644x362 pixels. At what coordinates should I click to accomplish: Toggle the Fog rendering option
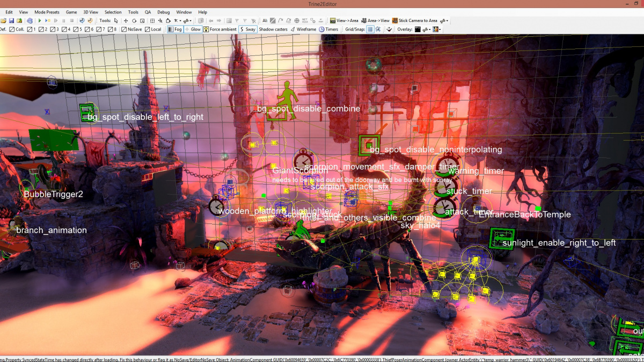(174, 29)
